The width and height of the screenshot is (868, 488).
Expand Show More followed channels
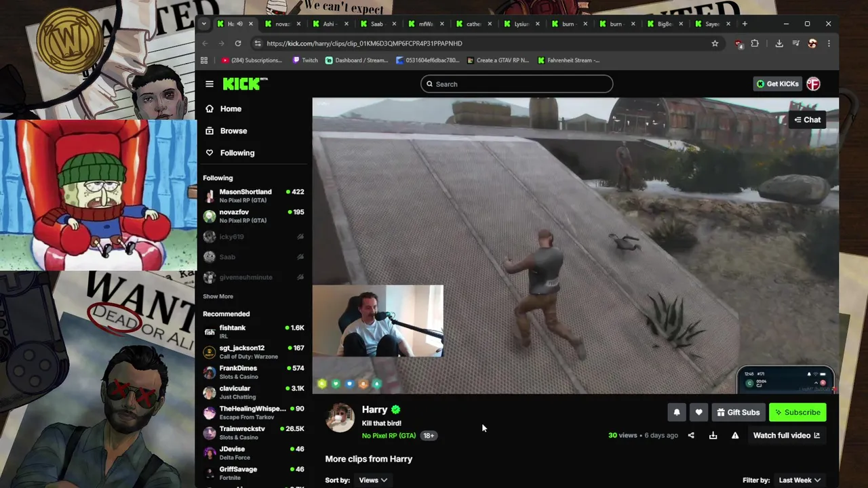218,296
